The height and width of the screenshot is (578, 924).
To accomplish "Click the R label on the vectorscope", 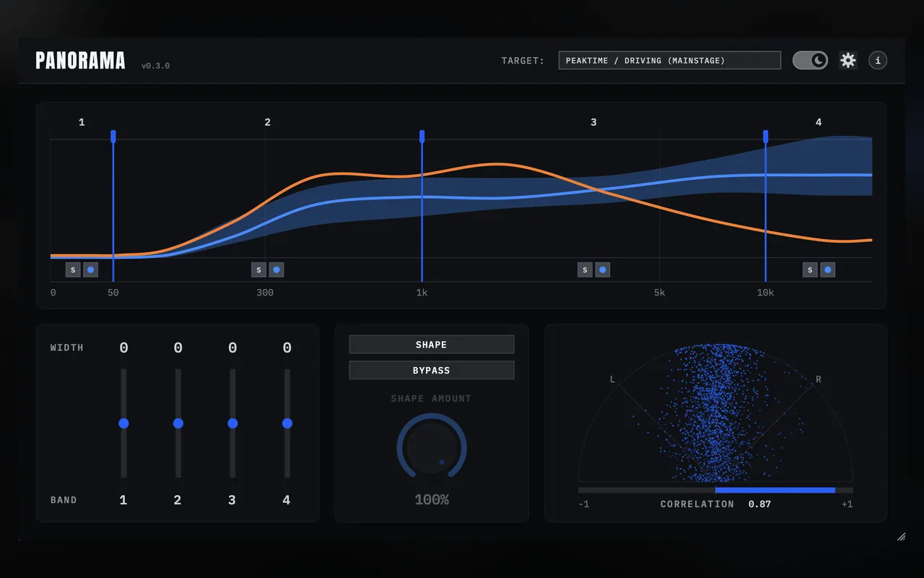I will tap(819, 379).
